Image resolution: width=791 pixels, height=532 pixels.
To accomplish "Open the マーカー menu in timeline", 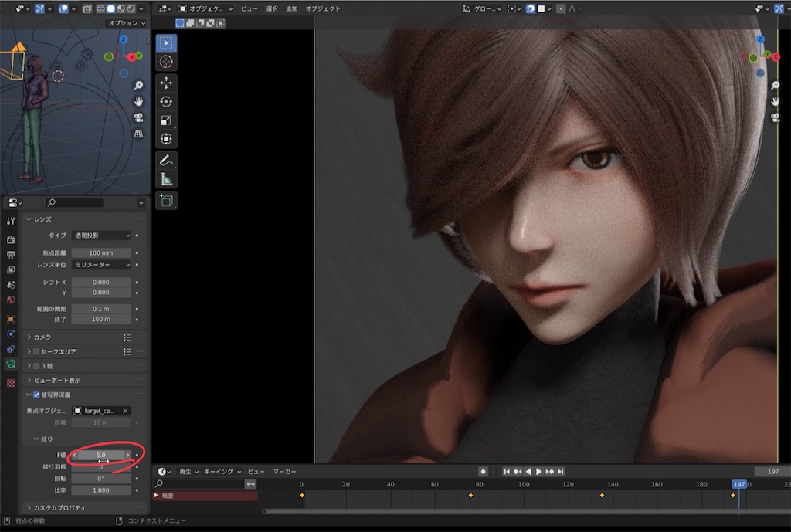I will coord(284,471).
